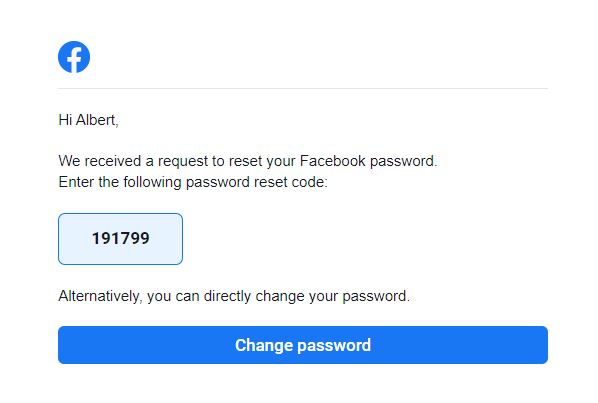598x403 pixels.
Task: Click the phrase directly change your password
Action: point(305,296)
